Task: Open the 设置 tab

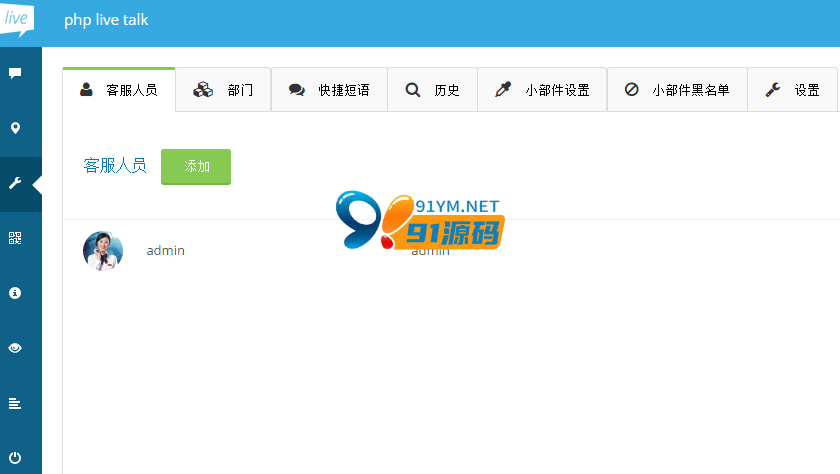Action: [x=792, y=90]
